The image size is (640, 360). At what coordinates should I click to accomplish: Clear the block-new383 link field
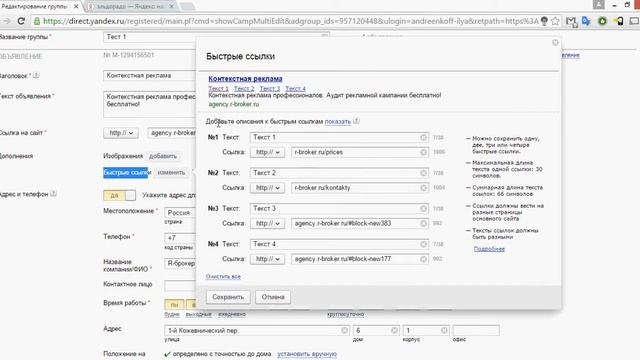[x=423, y=223]
